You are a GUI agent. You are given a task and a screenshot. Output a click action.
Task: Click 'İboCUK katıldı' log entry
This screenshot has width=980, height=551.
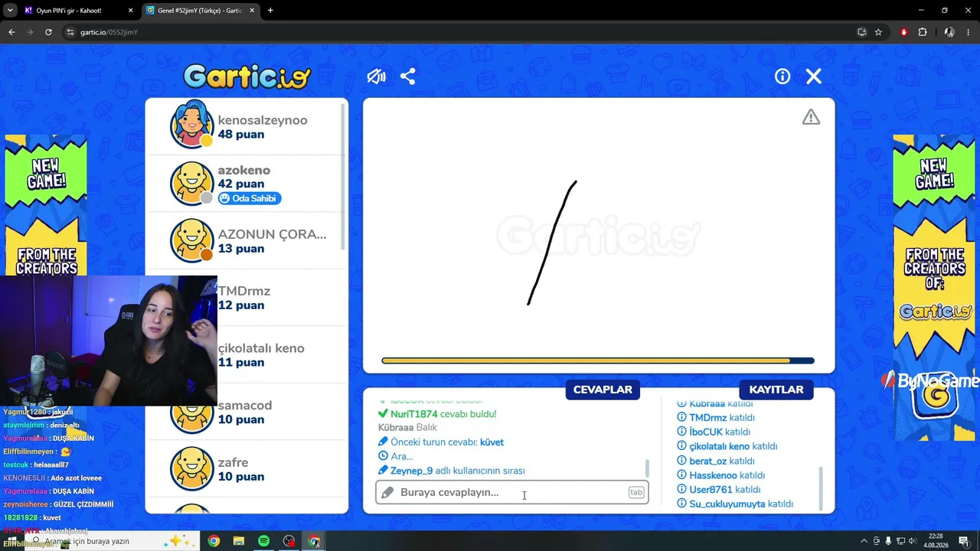click(x=714, y=432)
